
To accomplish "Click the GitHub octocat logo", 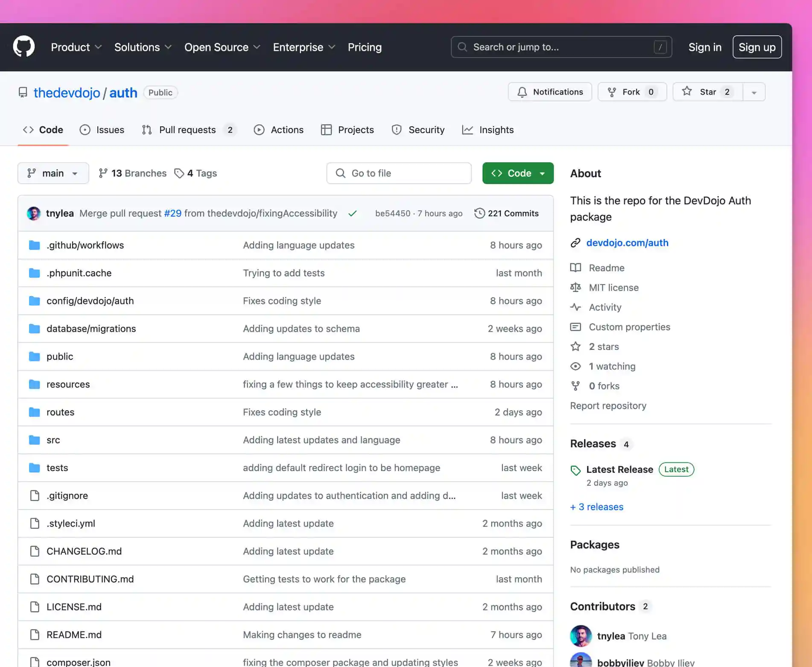I will (x=24, y=47).
